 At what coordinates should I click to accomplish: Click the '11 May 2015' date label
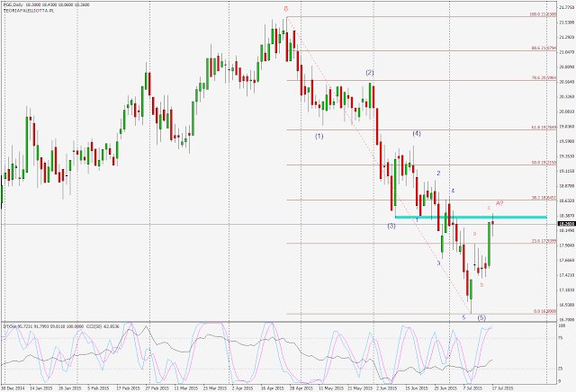pos(330,388)
